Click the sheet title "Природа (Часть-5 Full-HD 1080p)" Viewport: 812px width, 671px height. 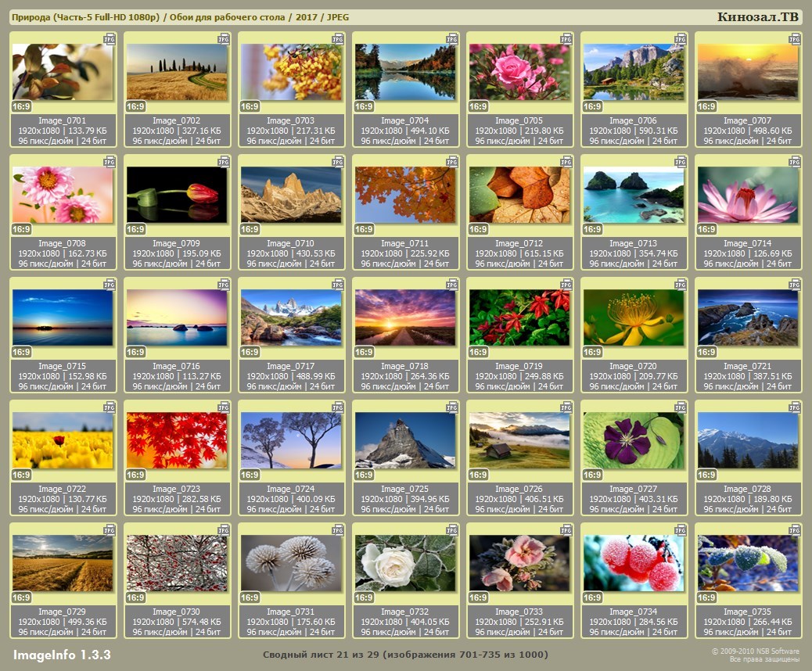point(84,17)
